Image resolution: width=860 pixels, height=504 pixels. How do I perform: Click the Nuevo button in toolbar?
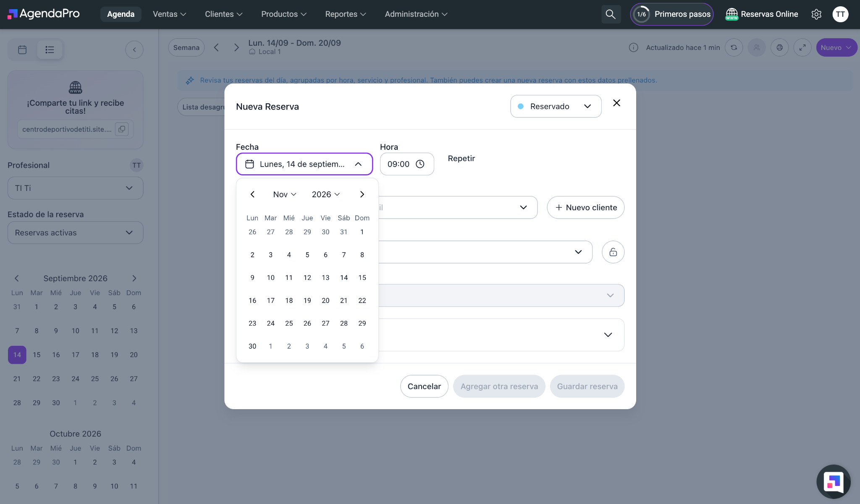tap(836, 47)
